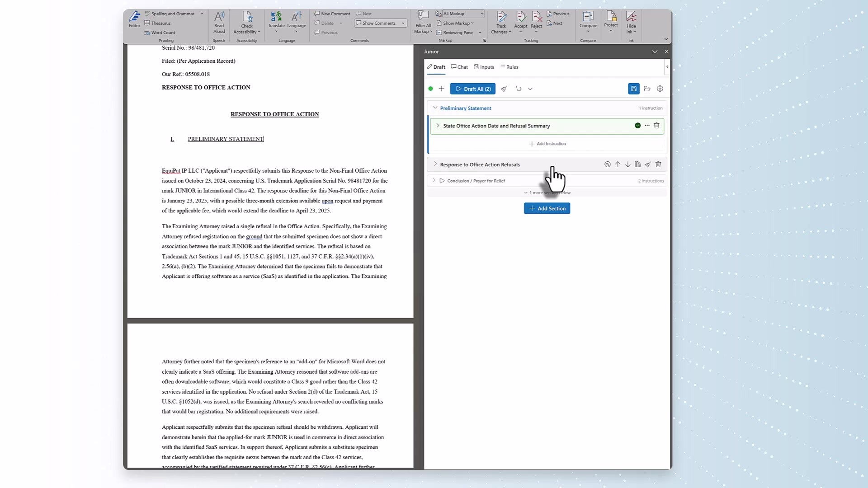Move Response to Office Action Refusals section down
The height and width of the screenshot is (488, 868).
click(x=628, y=164)
